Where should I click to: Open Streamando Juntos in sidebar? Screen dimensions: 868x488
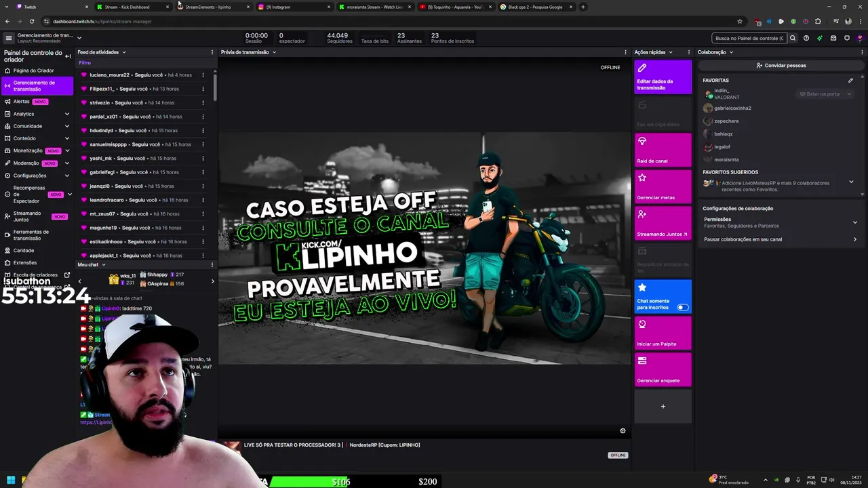37,216
